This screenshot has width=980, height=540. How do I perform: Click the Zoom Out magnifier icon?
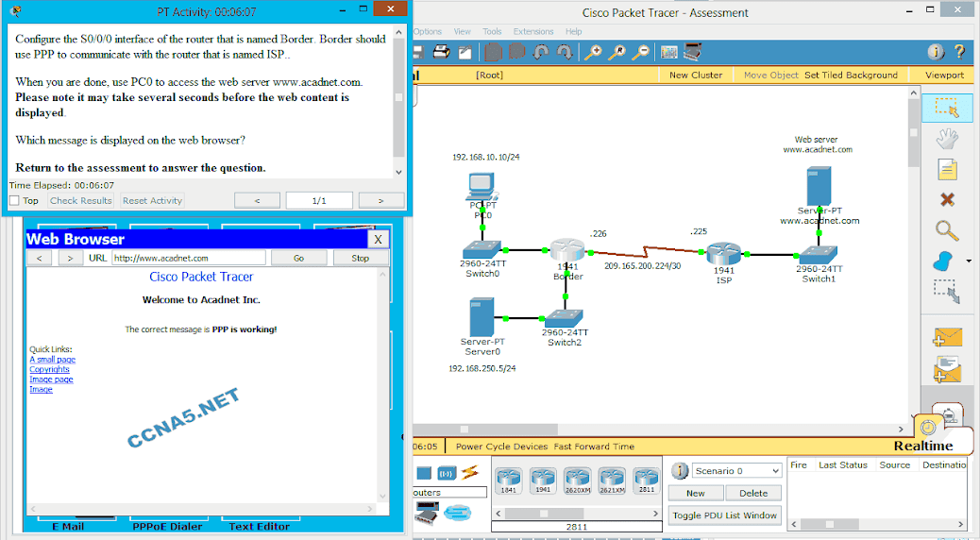click(641, 52)
